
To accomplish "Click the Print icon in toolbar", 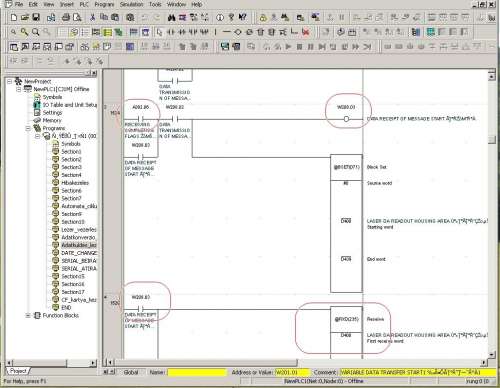I will (x=66, y=17).
